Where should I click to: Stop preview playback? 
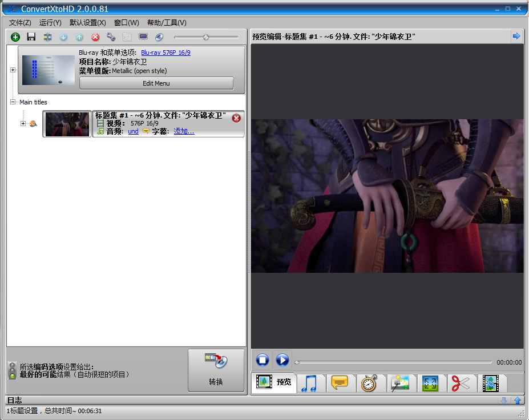tap(263, 360)
